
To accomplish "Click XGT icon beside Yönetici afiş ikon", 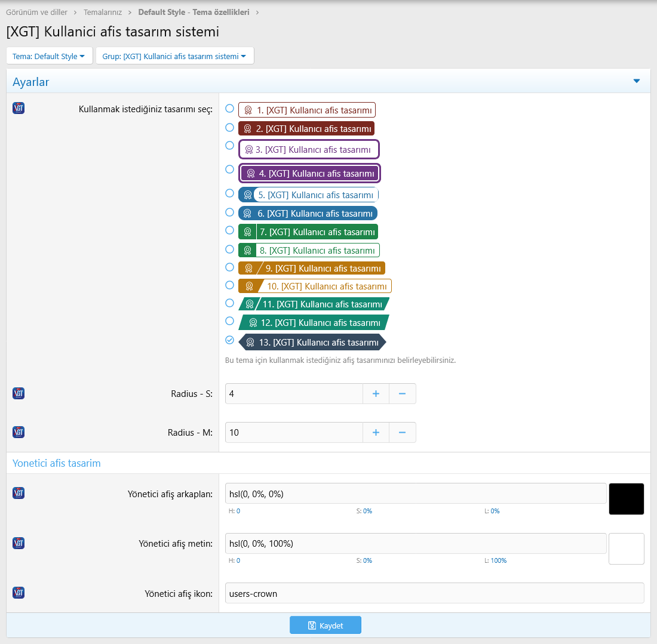I will click(x=19, y=593).
